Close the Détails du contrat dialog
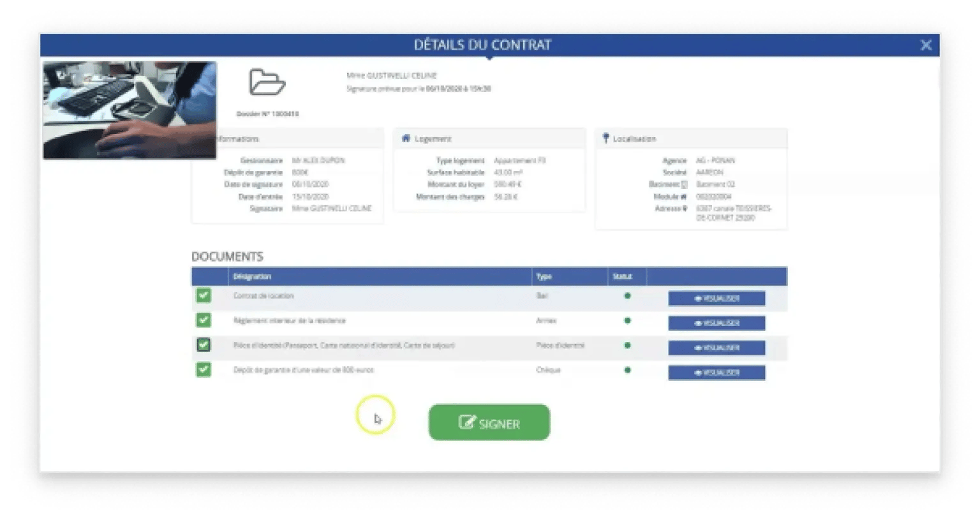Image resolution: width=980 pixels, height=518 pixels. (926, 45)
